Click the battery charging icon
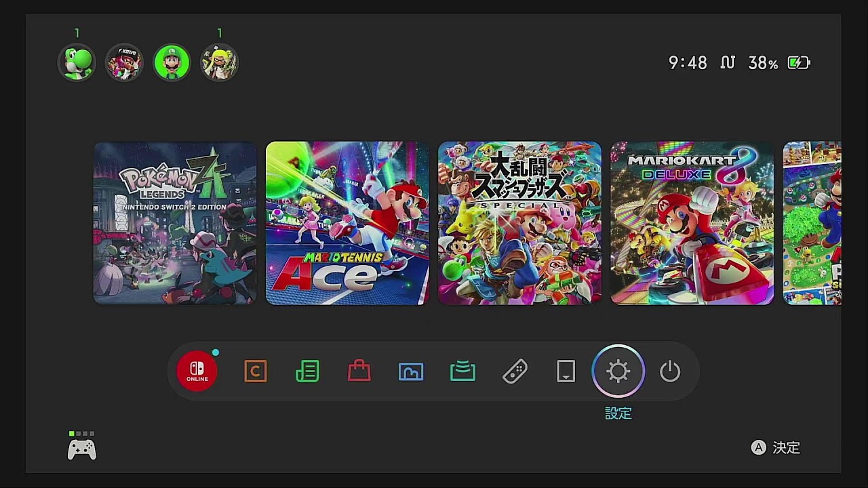The image size is (868, 488). tap(799, 63)
